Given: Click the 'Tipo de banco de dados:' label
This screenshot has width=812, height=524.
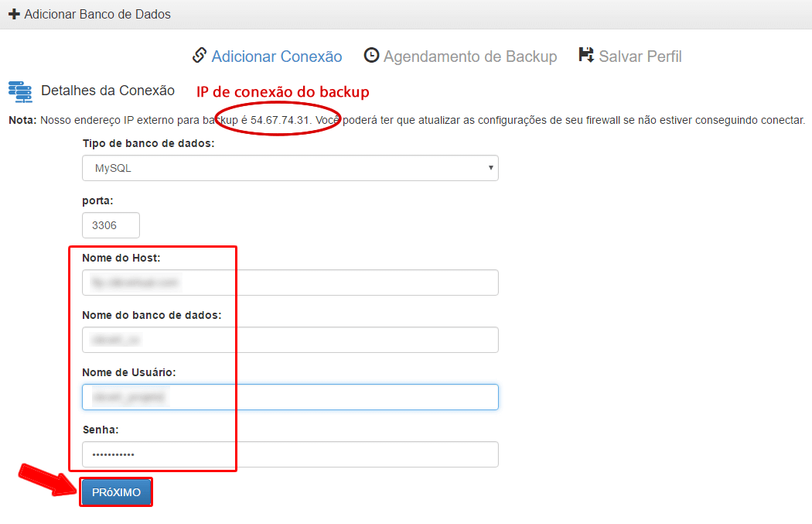Looking at the screenshot, I should 148,143.
